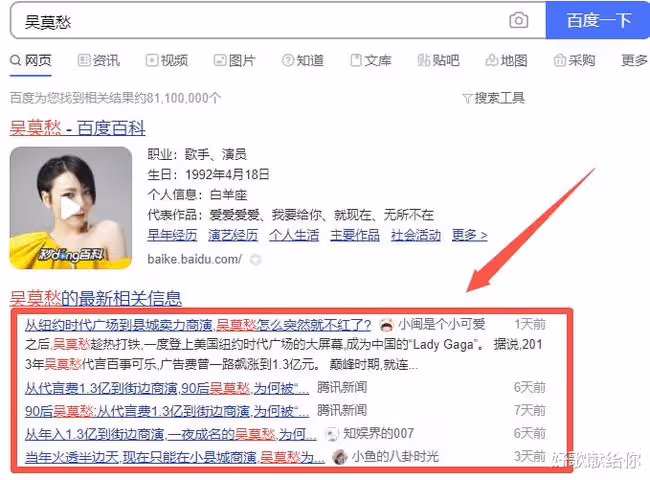The height and width of the screenshot is (480, 650).
Task: Open news 从年入1.3亿到街边商演
Action: (x=170, y=434)
